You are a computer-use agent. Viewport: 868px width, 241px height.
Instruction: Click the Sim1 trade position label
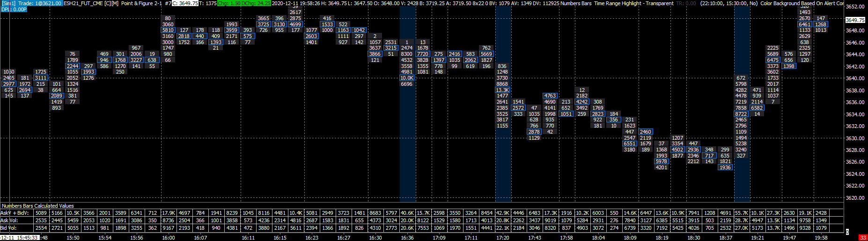pyautogui.click(x=31, y=3)
